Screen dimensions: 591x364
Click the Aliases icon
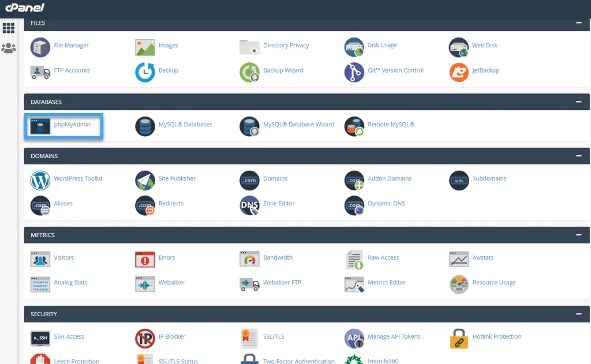point(40,205)
